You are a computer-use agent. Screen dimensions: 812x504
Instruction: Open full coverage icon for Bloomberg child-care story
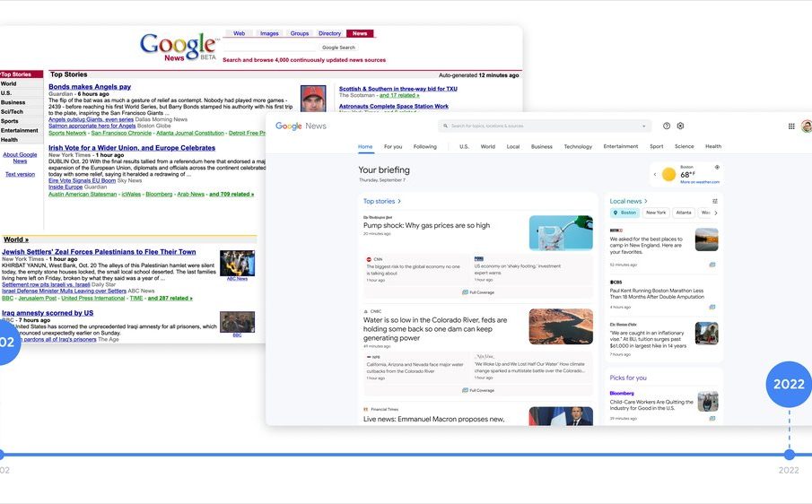click(x=712, y=418)
